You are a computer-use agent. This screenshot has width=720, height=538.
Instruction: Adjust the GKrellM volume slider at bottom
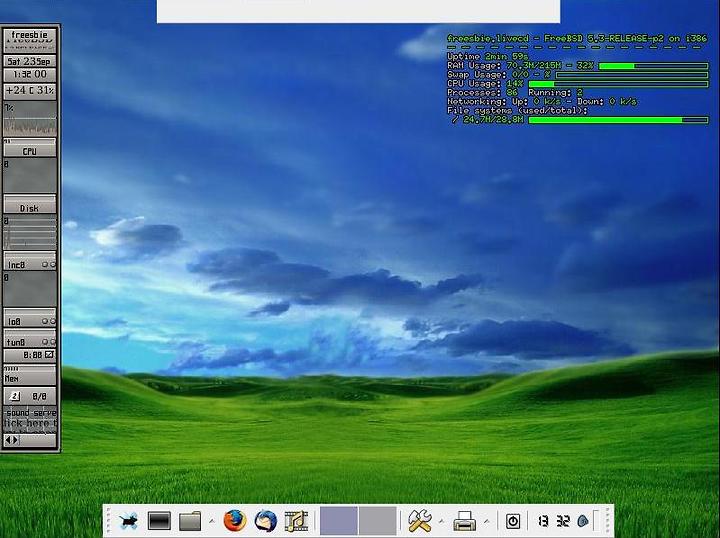[38, 440]
